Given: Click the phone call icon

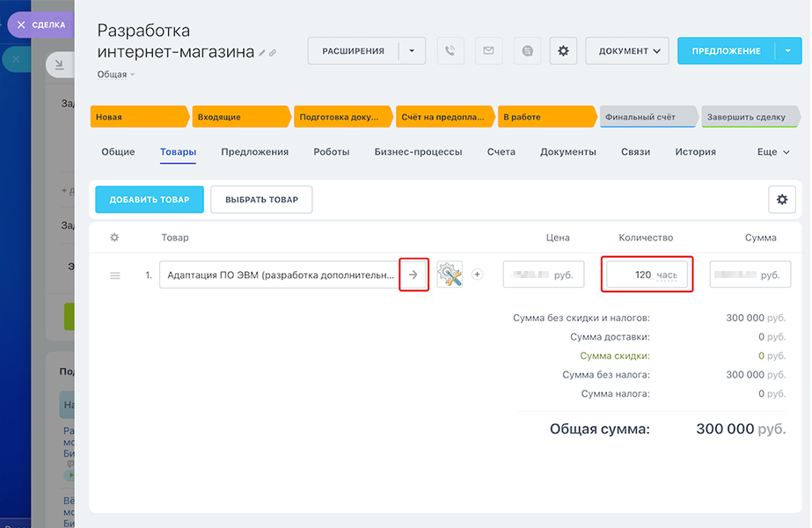Looking at the screenshot, I should point(450,51).
